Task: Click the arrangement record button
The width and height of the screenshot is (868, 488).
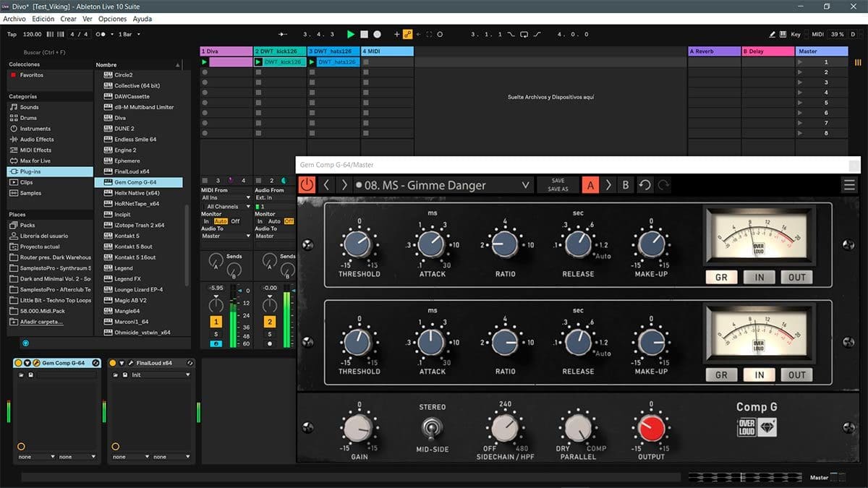Action: pyautogui.click(x=377, y=34)
